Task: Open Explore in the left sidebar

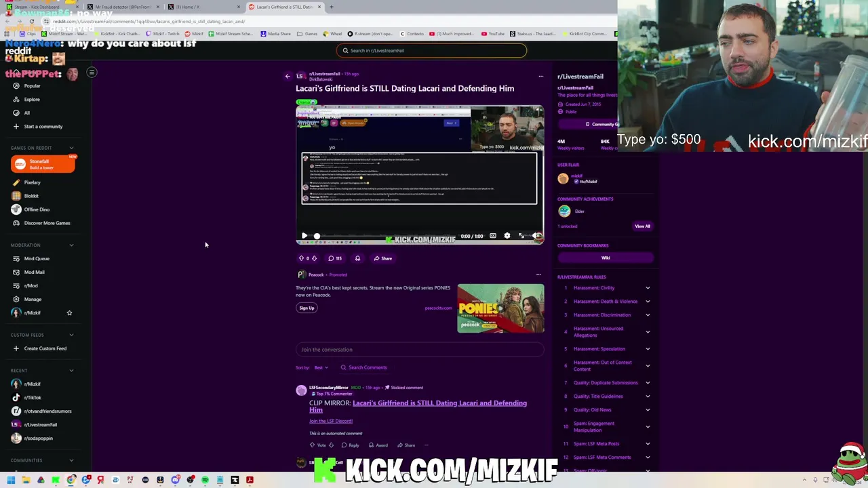Action: (32, 100)
